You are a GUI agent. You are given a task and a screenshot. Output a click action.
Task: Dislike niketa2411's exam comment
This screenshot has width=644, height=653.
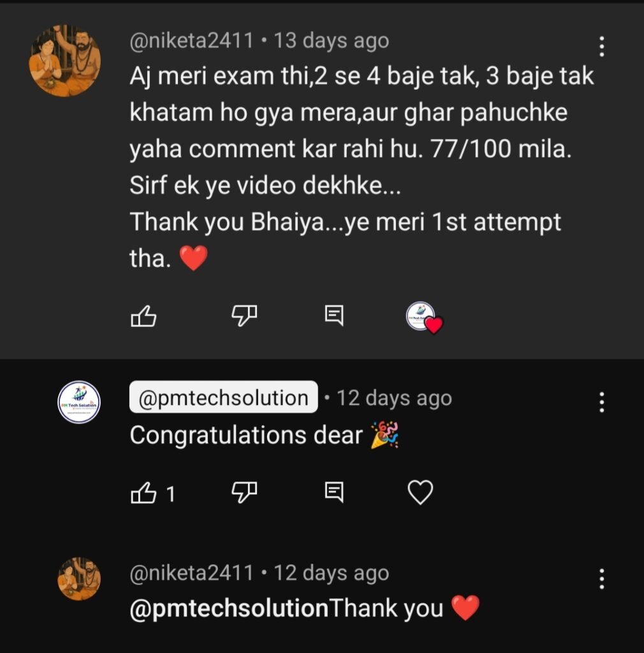[244, 315]
